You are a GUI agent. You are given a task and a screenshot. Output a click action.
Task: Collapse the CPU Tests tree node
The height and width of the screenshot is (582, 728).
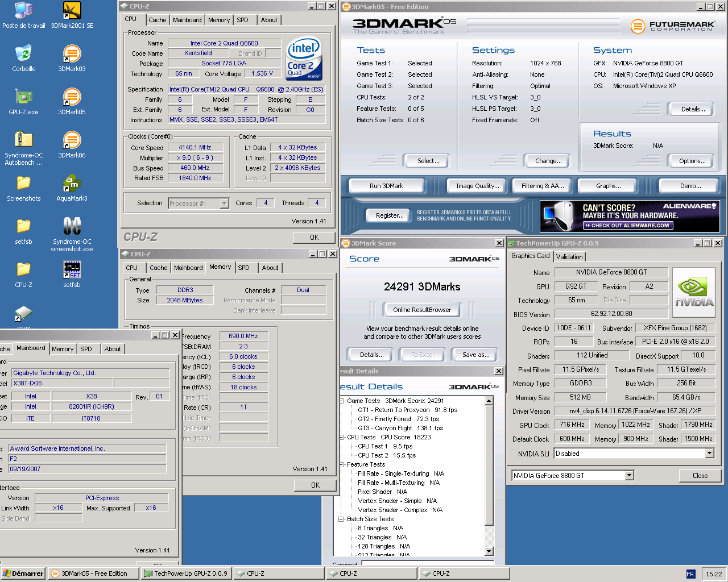pyautogui.click(x=341, y=437)
